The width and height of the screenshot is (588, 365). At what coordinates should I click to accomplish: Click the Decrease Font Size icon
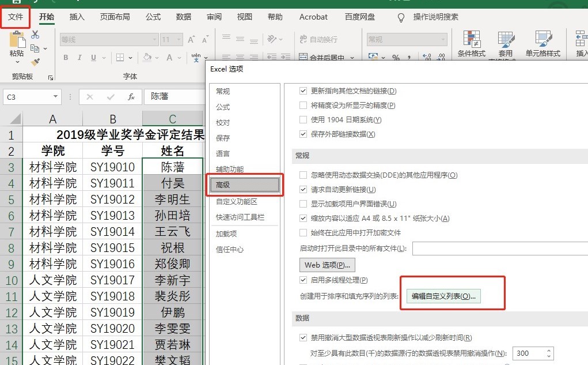point(205,39)
